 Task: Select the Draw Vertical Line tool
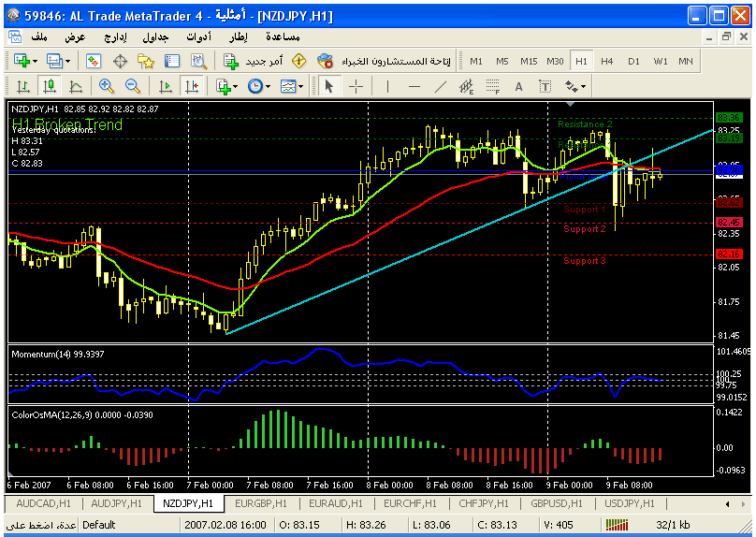point(387,86)
